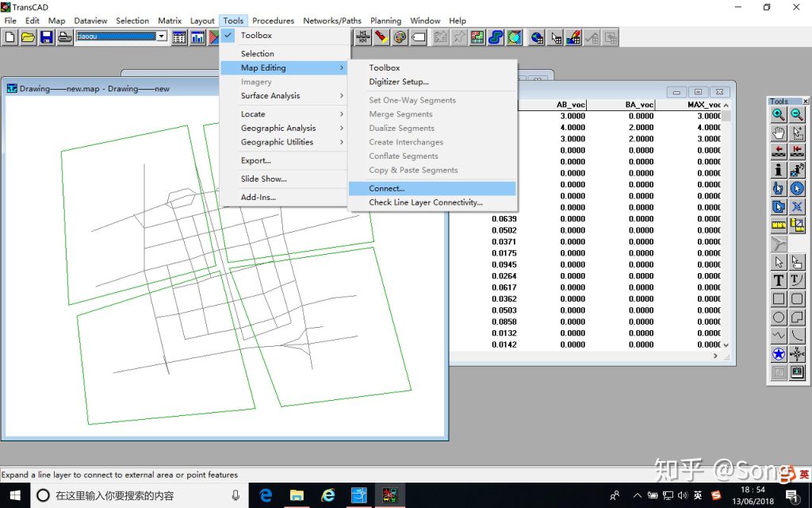Open the File menu
The height and width of the screenshot is (508, 812).
[10, 21]
